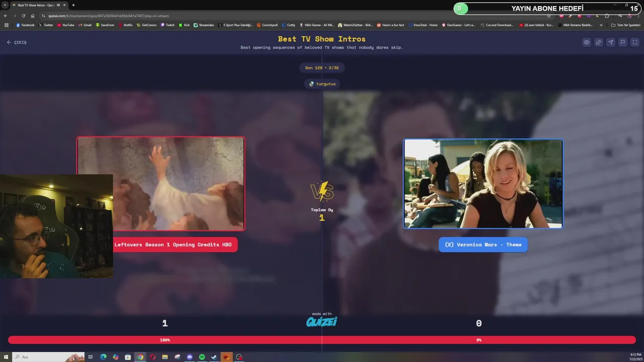Open File Explorer from the taskbar
Screen dimensions: 644x362
[165, 357]
